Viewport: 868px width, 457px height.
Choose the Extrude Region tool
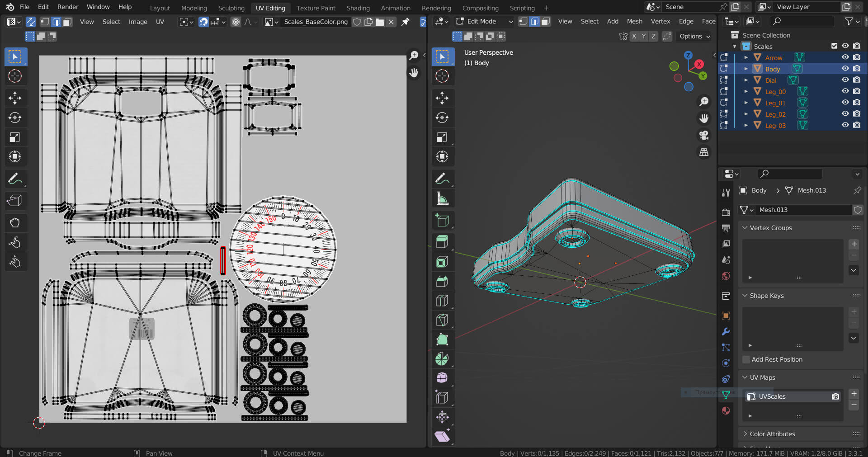click(442, 242)
